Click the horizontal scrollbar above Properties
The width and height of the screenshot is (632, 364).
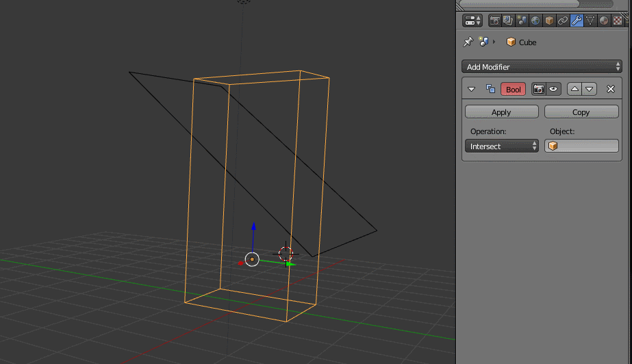point(519,4)
